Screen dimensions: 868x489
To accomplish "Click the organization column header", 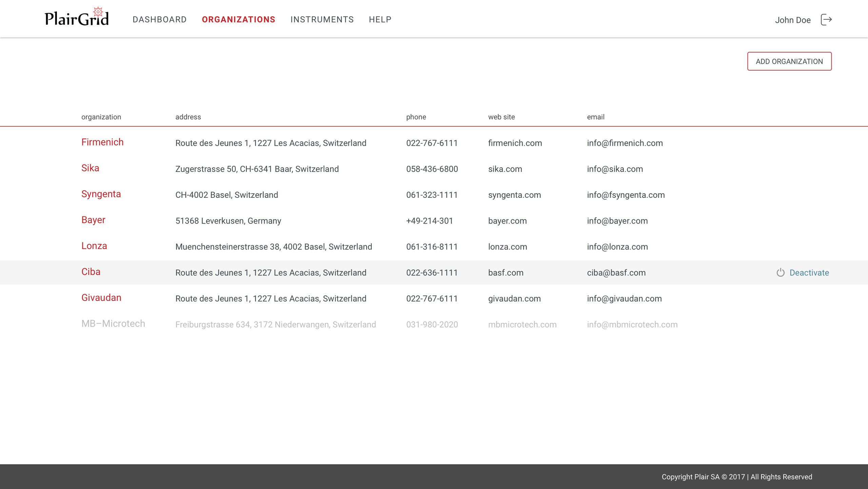I will [101, 117].
